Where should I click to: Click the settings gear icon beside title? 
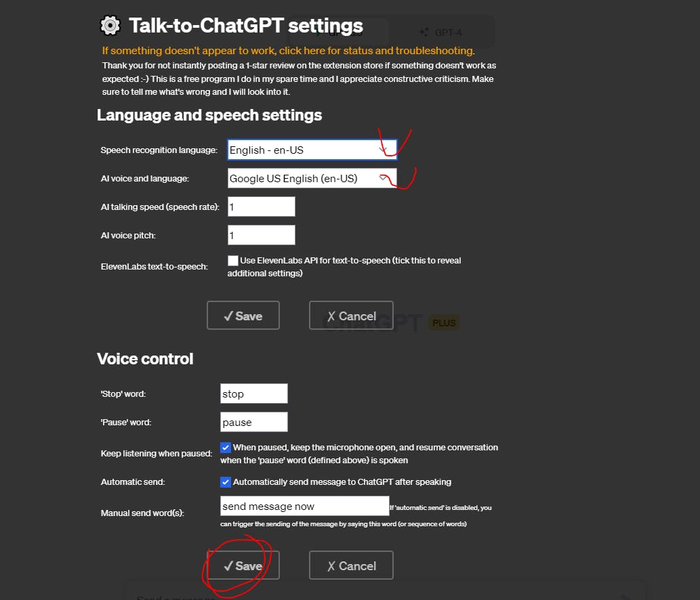coord(110,26)
